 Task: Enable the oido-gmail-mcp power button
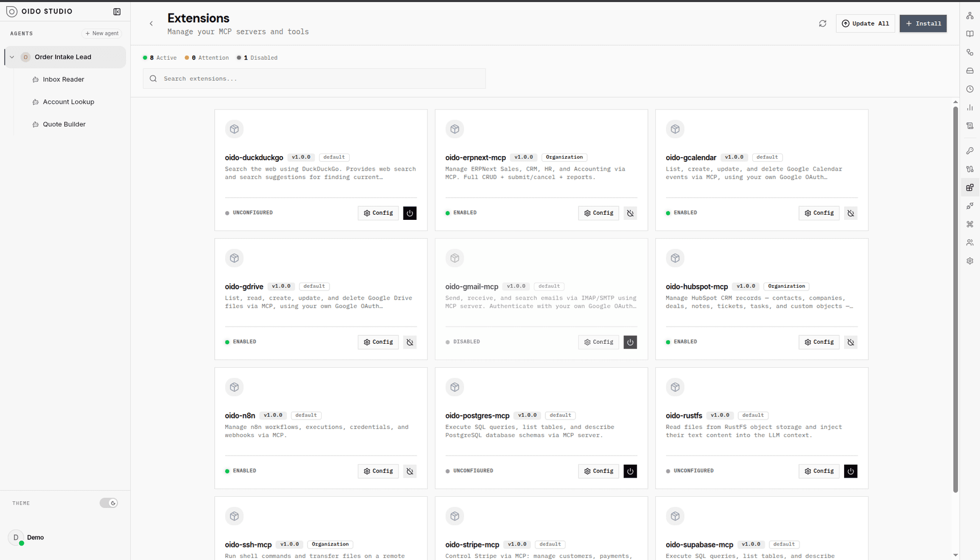[x=630, y=342]
